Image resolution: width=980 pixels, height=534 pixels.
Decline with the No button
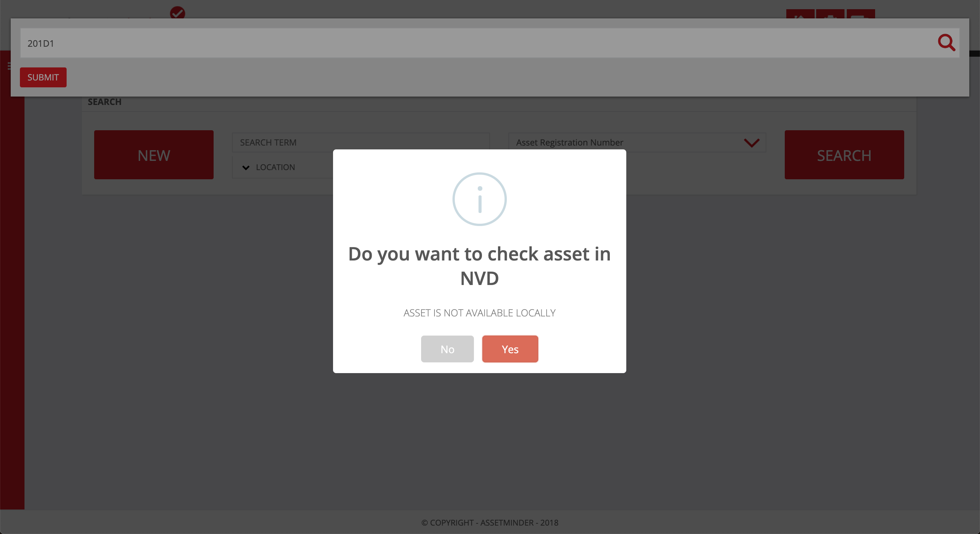click(x=448, y=349)
